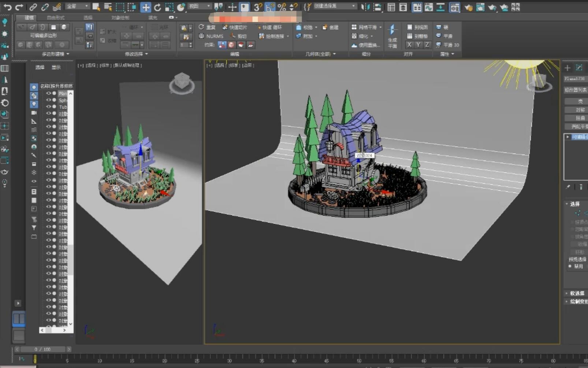Toggle visibility eye of Tub object
Viewport: 588px width, 368px height.
click(48, 106)
